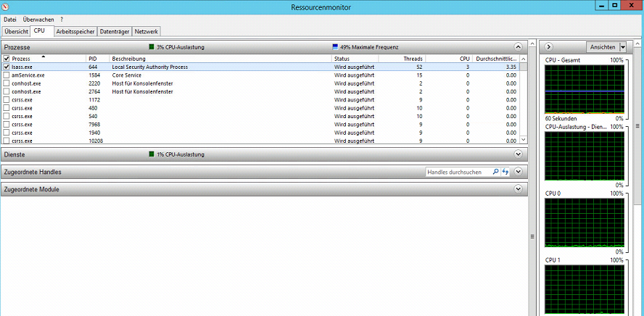Expand the Dienste section
This screenshot has height=316, width=644.
[x=518, y=154]
